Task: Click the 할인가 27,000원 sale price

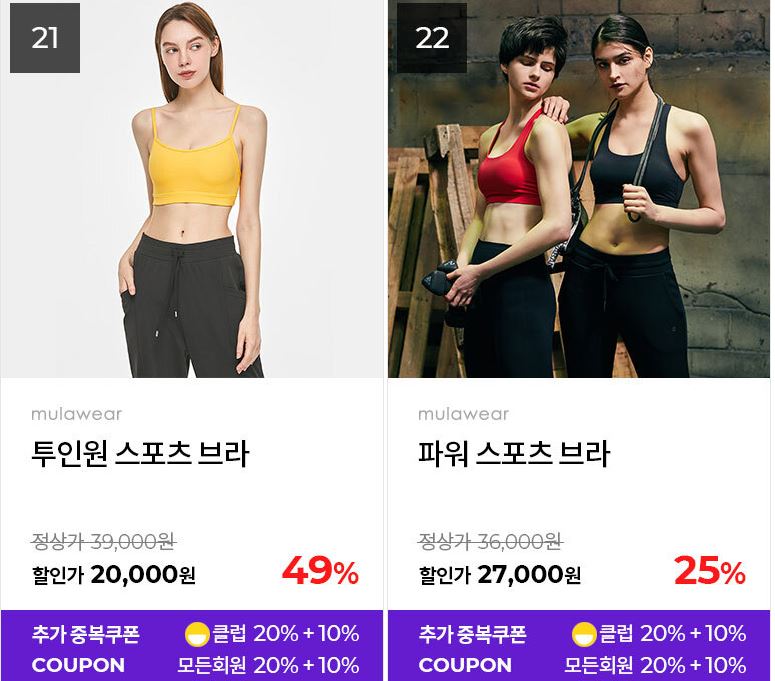Action: click(x=500, y=574)
